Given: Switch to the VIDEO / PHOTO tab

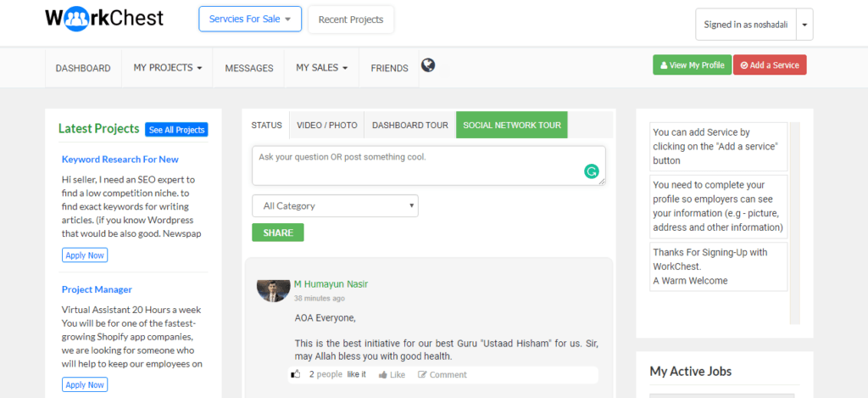Looking at the screenshot, I should click(x=326, y=126).
